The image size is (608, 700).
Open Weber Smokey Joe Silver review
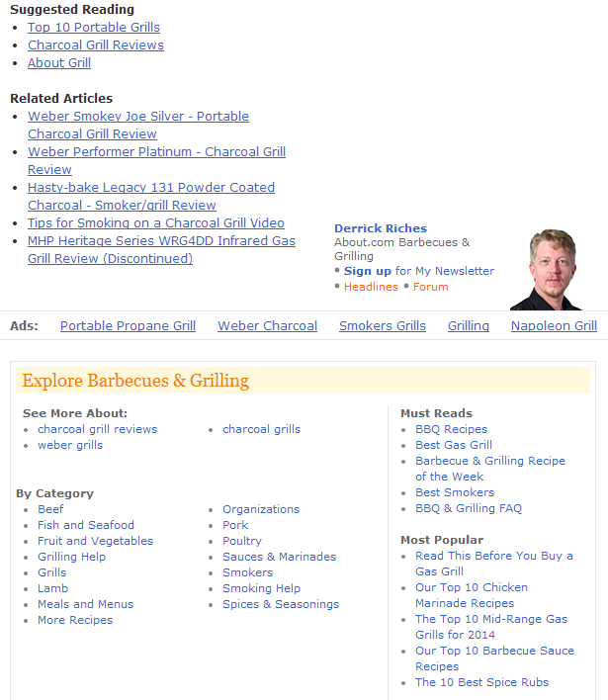click(x=137, y=117)
